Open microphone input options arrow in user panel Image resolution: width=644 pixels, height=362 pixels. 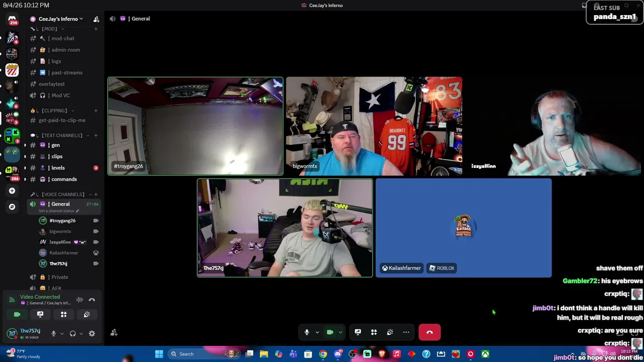coord(62,333)
